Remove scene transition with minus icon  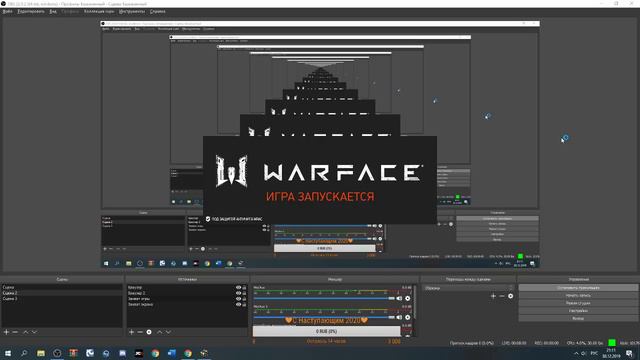click(x=502, y=296)
